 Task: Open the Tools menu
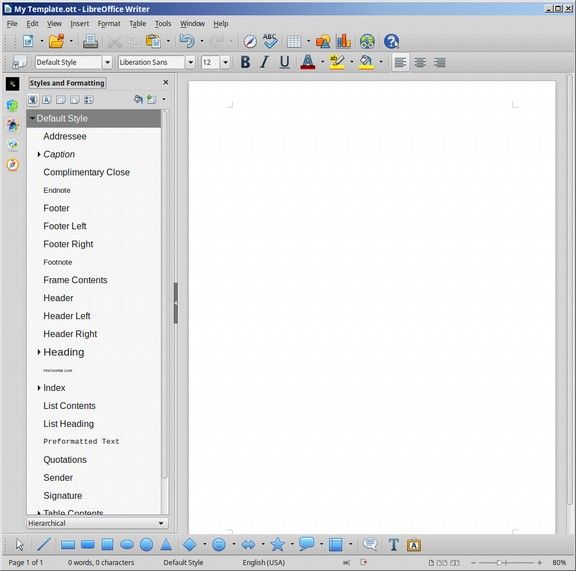pos(163,24)
